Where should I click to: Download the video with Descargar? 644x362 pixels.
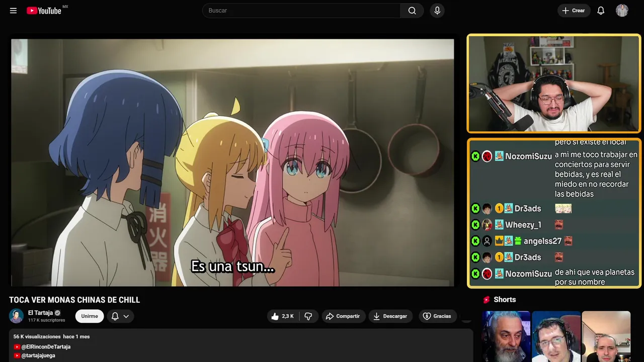[390, 316]
